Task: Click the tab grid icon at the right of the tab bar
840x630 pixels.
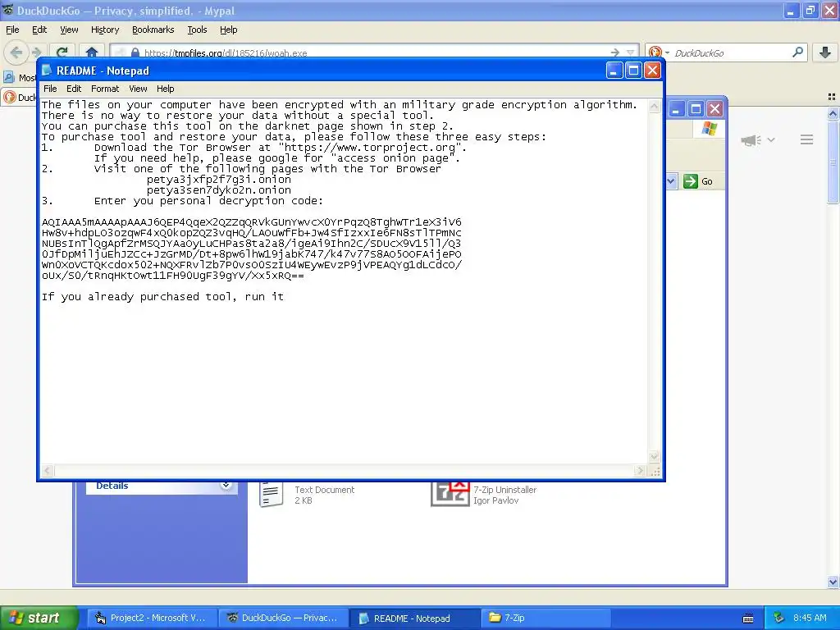Action: [x=832, y=97]
